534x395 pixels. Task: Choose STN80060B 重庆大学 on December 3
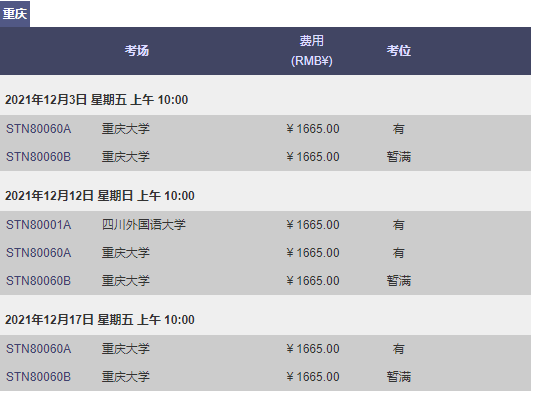tap(265, 157)
